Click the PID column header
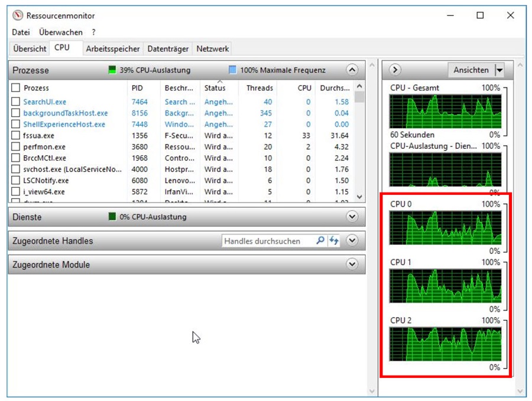Viewport: 532px width, 401px height. (x=137, y=88)
